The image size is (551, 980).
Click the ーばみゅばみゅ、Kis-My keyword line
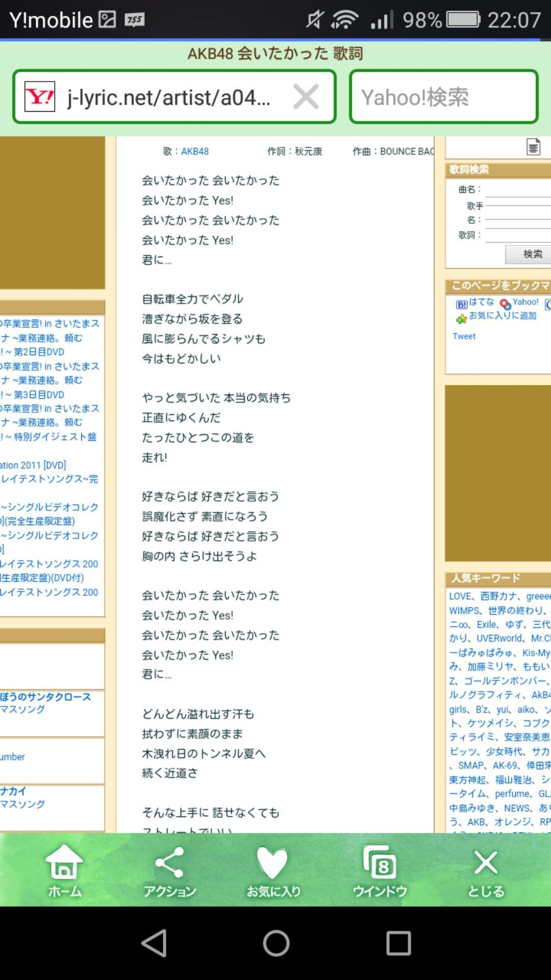pyautogui.click(x=500, y=653)
